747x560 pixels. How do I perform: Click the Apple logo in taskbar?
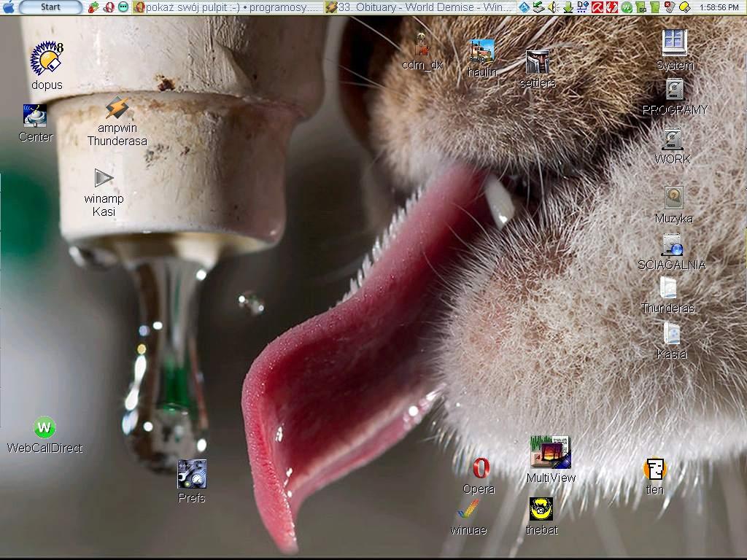(x=9, y=7)
